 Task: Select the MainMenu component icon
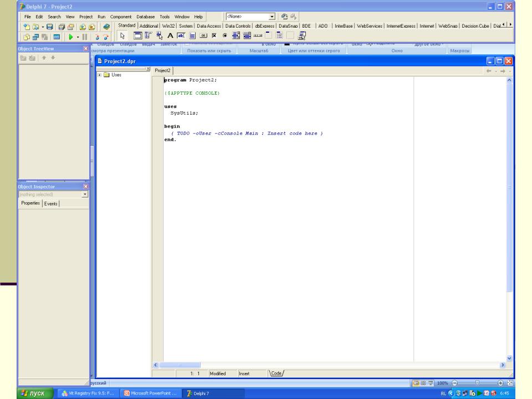[149, 35]
